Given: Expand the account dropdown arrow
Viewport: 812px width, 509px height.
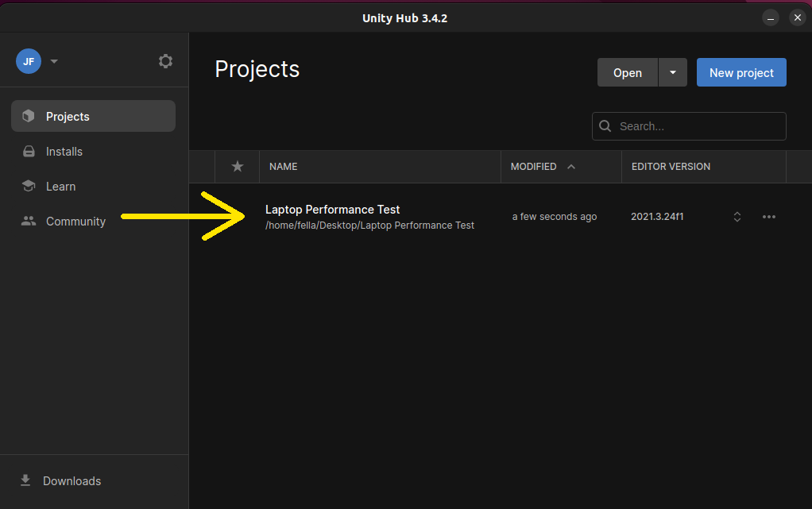Looking at the screenshot, I should coord(54,61).
